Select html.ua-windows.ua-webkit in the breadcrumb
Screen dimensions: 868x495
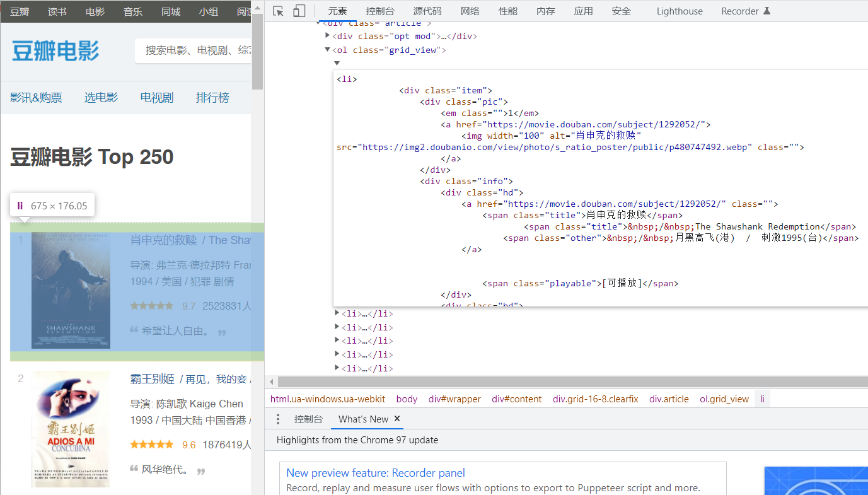[328, 399]
